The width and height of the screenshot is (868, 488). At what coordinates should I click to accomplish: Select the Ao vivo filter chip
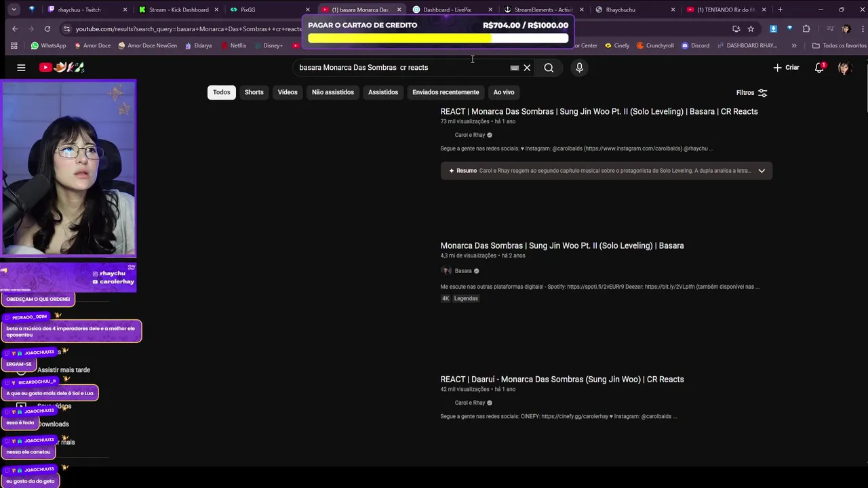[x=504, y=92]
